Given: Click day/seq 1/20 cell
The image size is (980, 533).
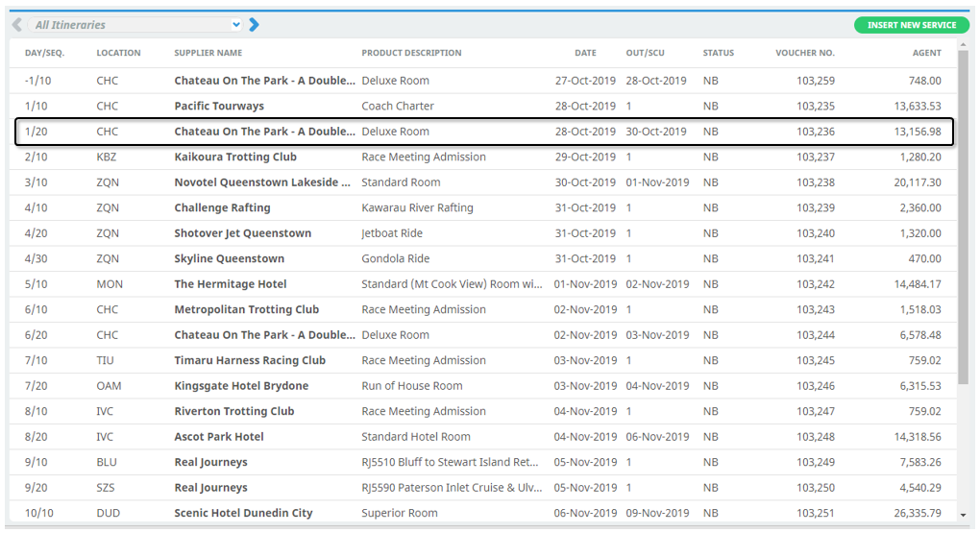Looking at the screenshot, I should (37, 132).
